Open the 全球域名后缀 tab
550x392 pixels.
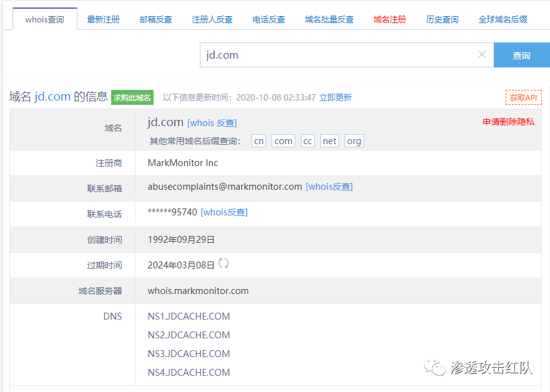tap(503, 19)
